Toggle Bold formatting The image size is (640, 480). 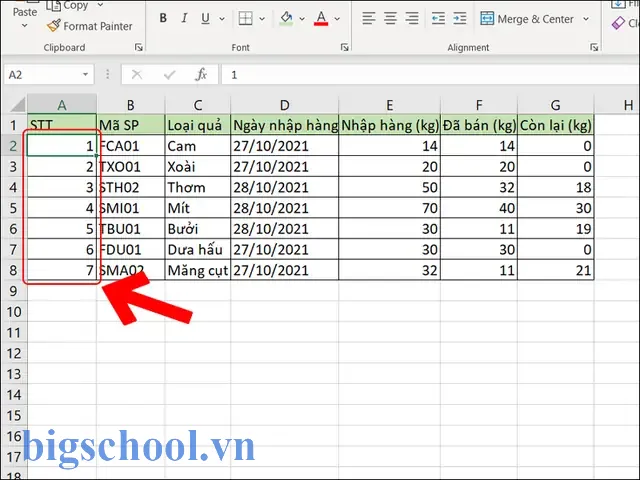[163, 18]
